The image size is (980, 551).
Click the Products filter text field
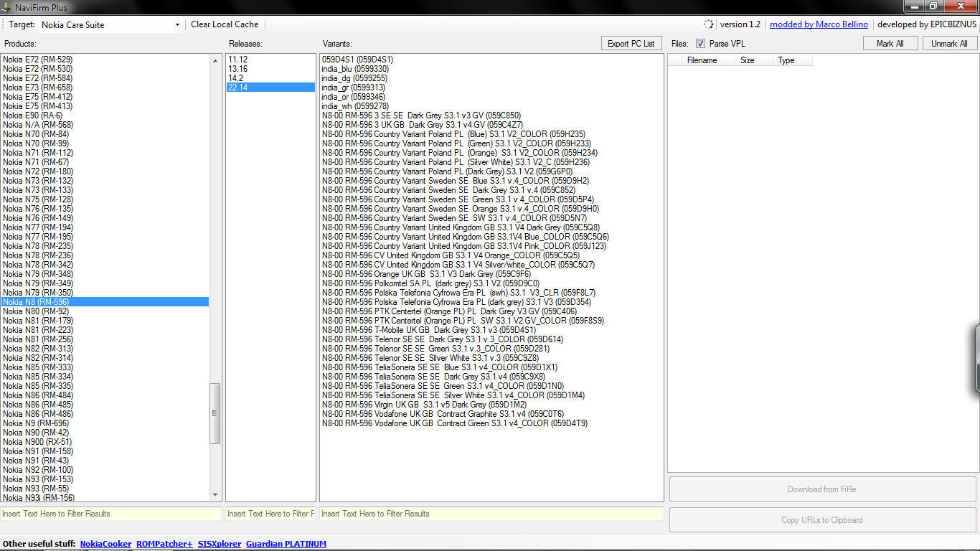111,514
